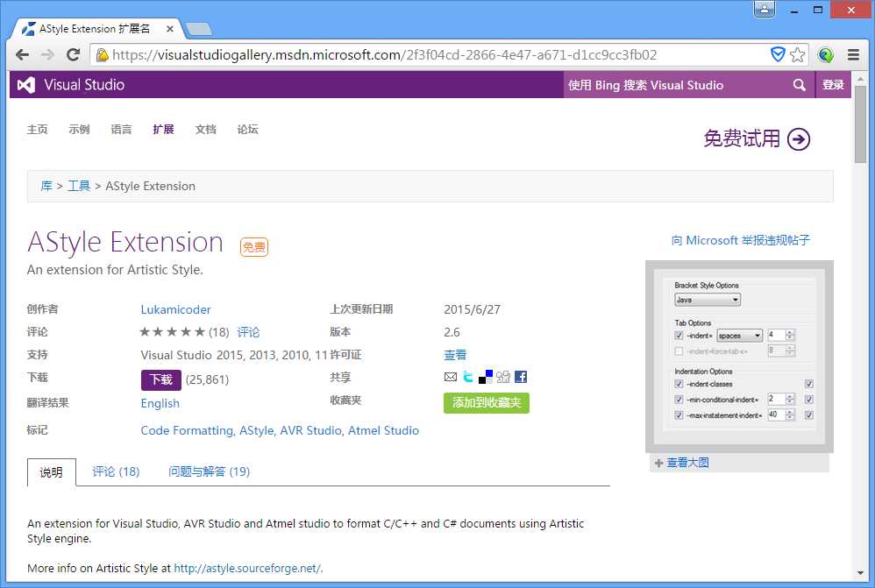This screenshot has height=588, width=875.
Task: Click the plus icon beside 查看大图
Action: (659, 463)
